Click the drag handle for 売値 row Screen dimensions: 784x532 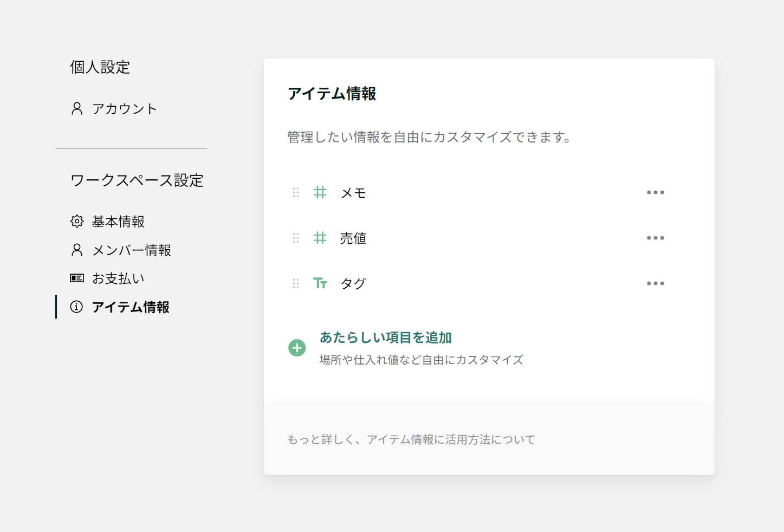[x=296, y=238]
